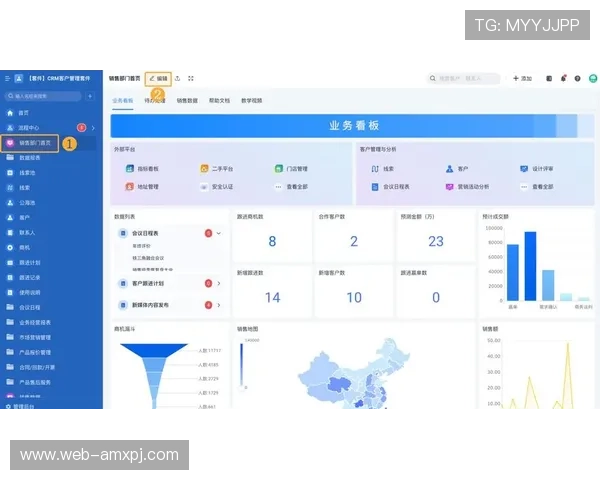Click the sales map color scale slider
The width and height of the screenshot is (600, 480).
pyautogui.click(x=241, y=365)
